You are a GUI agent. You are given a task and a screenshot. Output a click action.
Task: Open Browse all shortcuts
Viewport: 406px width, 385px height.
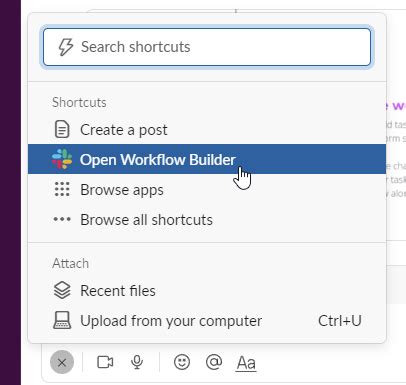[207, 220]
